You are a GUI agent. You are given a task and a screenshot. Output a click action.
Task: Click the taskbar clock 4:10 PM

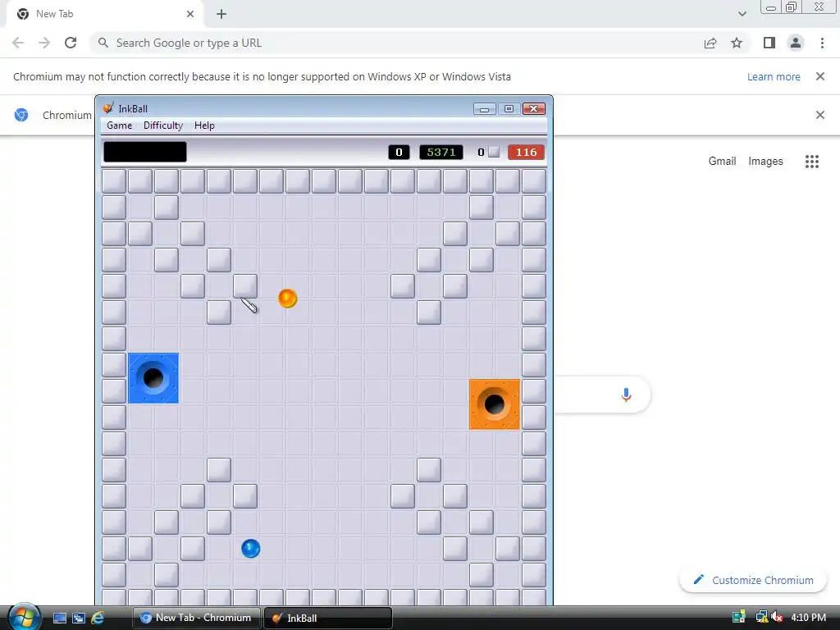pos(808,618)
